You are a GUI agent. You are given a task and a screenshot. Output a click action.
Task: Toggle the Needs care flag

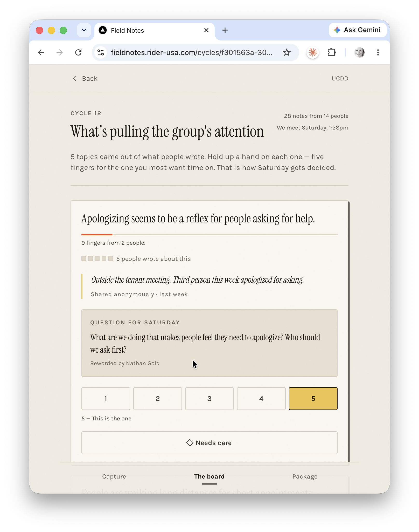[x=209, y=443]
